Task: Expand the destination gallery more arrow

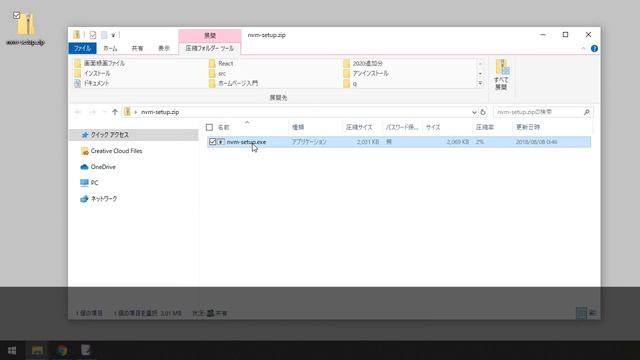Action: click(480, 83)
